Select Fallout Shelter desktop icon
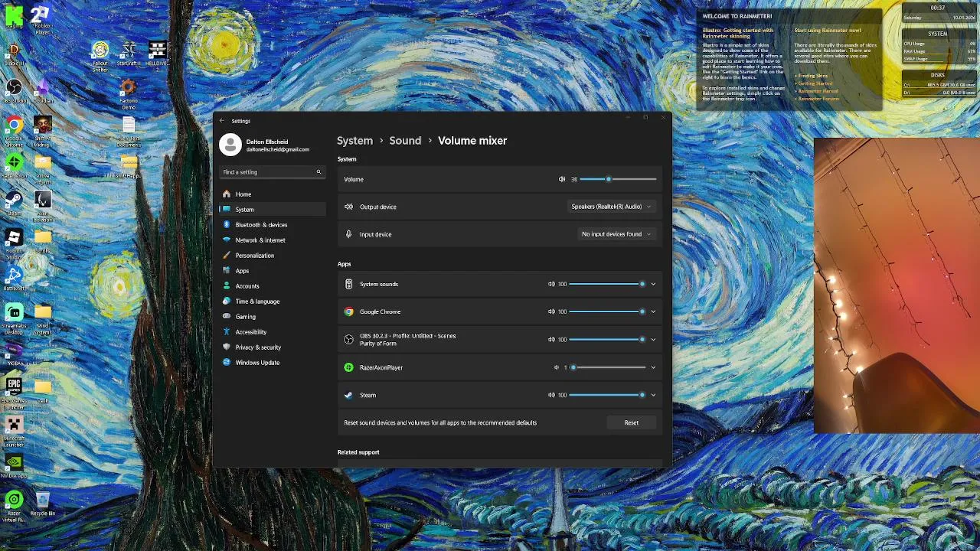 pos(100,57)
